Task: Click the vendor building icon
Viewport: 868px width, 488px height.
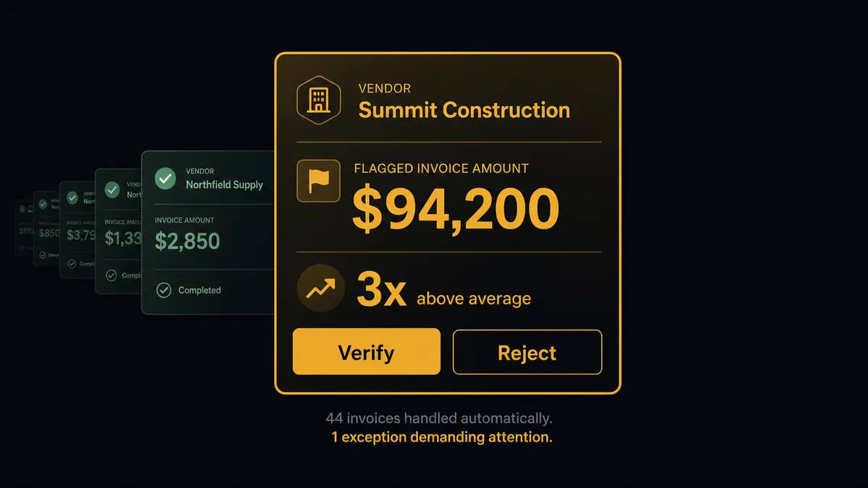Action: click(x=318, y=100)
